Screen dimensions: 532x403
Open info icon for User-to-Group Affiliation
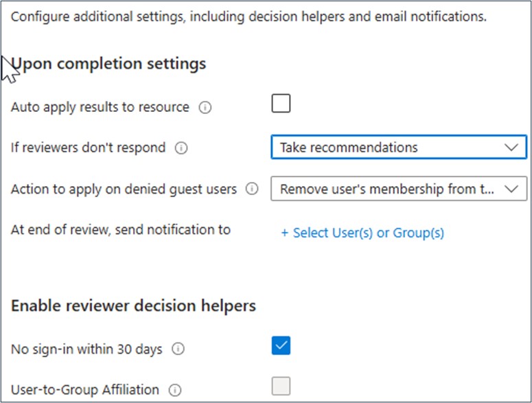tap(174, 390)
